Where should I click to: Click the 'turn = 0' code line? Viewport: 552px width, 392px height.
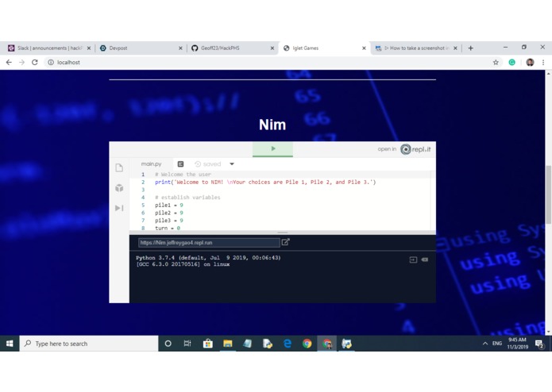click(x=168, y=229)
